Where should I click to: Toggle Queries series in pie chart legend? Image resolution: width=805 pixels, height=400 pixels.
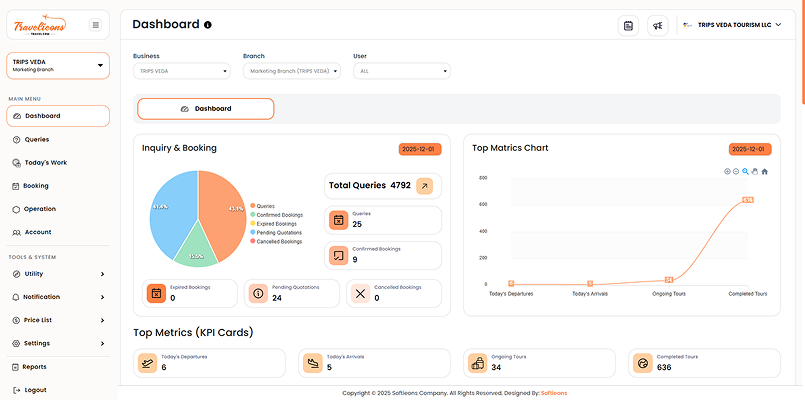(265, 206)
